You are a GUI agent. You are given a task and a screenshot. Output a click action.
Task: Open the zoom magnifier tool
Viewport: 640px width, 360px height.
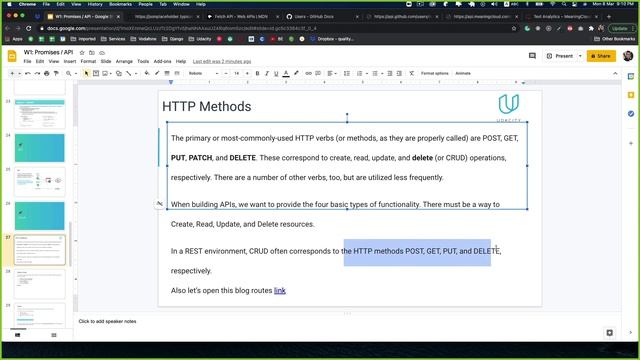tap(69, 73)
